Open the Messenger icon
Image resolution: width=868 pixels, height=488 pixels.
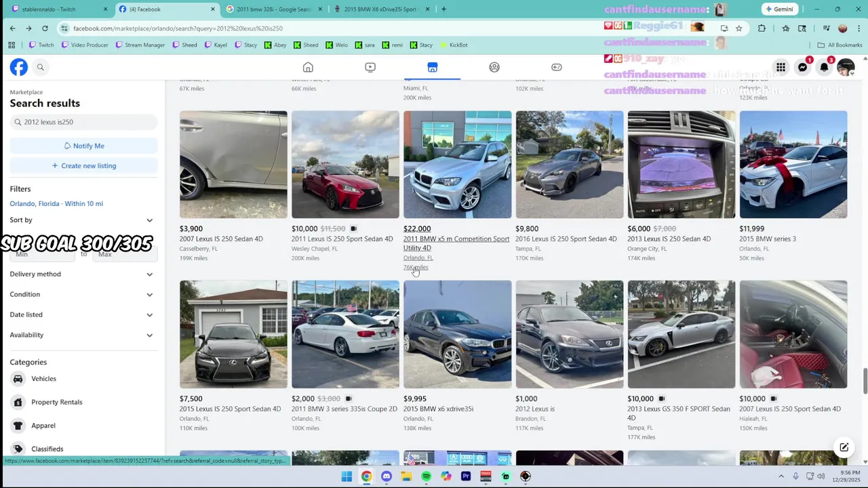click(x=803, y=67)
